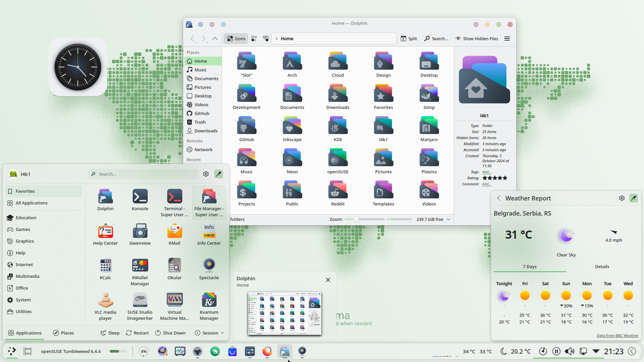Open Konsole from the launcher favorites

coord(140,200)
